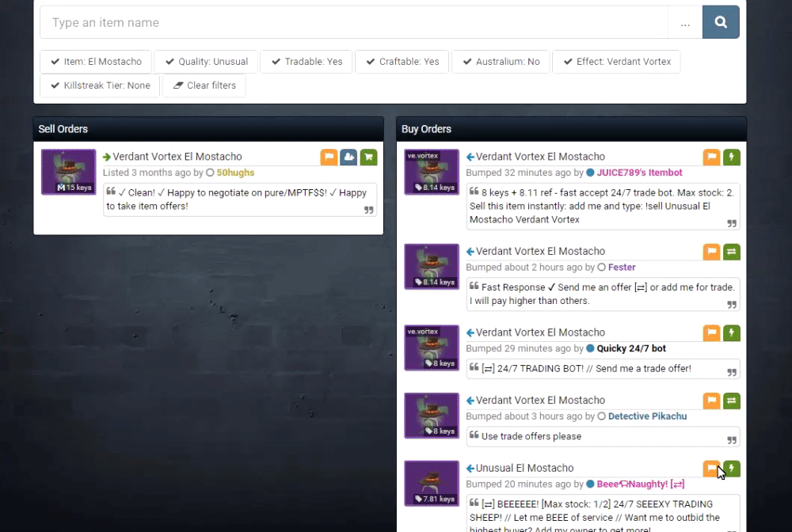792x532 pixels.
Task: Click 'Bumped 32 minutes ago' timestamp
Action: tap(518, 173)
